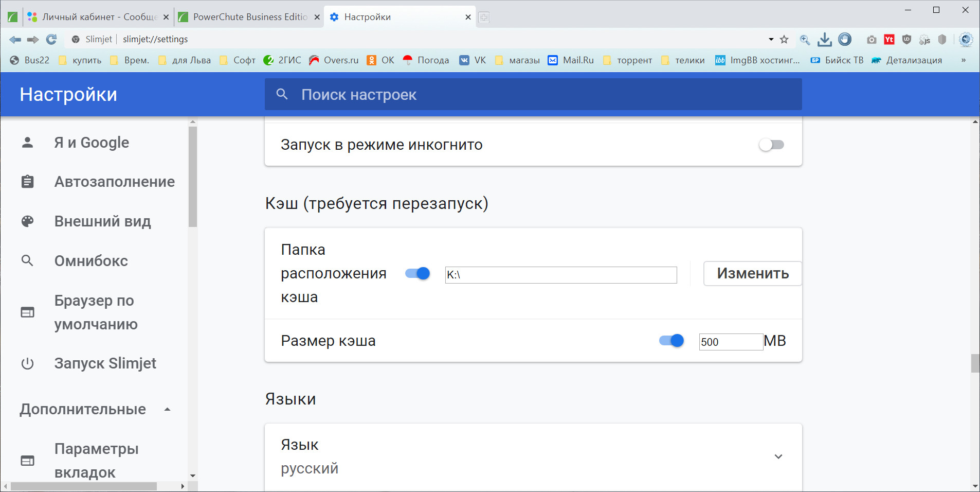Screen dimensions: 980x492
Task: Open the Mail.Ru bookmark
Action: tap(571, 60)
